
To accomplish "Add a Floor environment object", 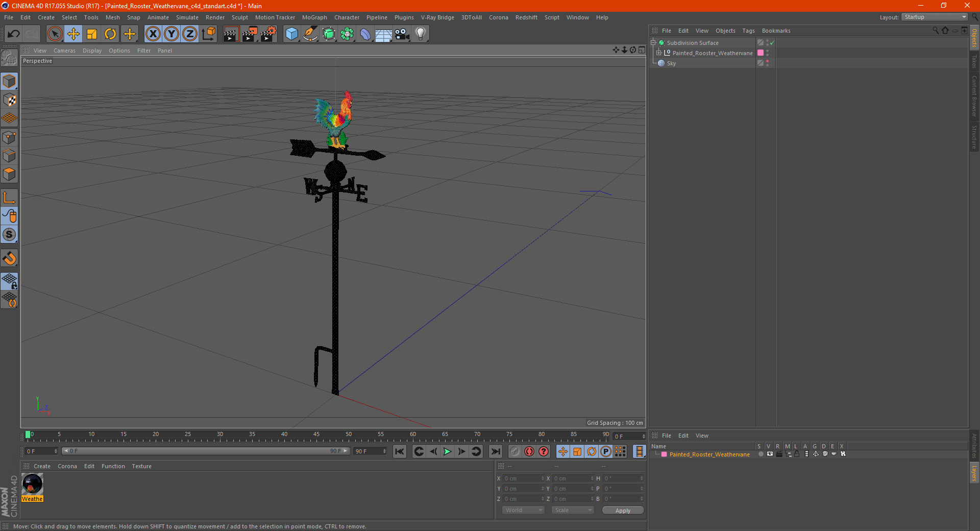I will coord(384,34).
